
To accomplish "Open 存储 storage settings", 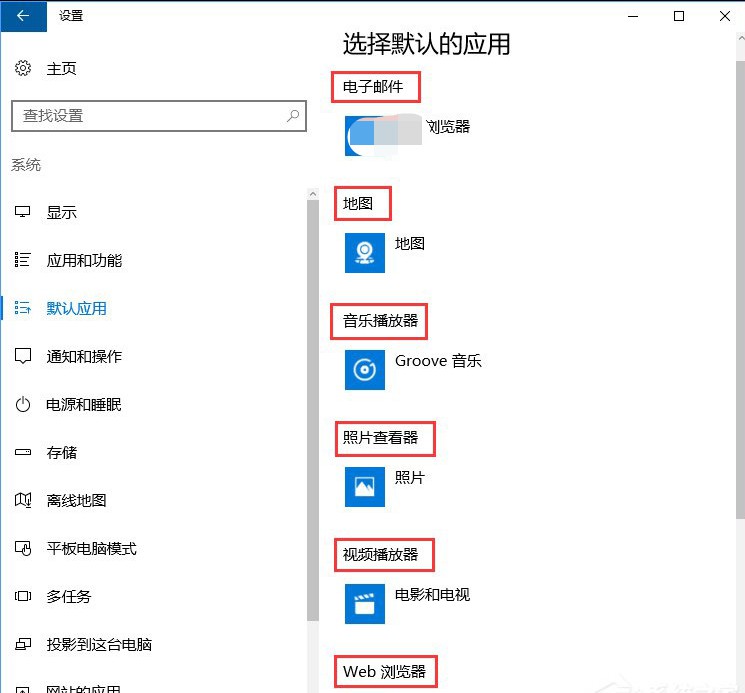I will tap(62, 453).
